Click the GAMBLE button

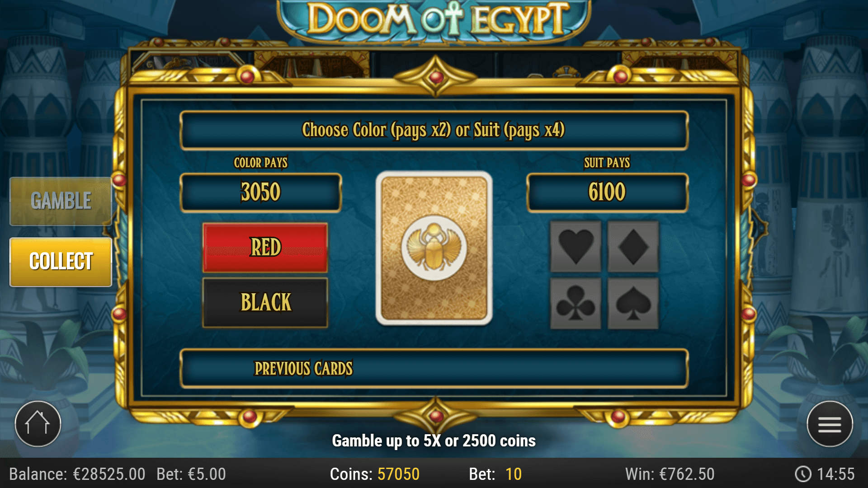point(61,201)
